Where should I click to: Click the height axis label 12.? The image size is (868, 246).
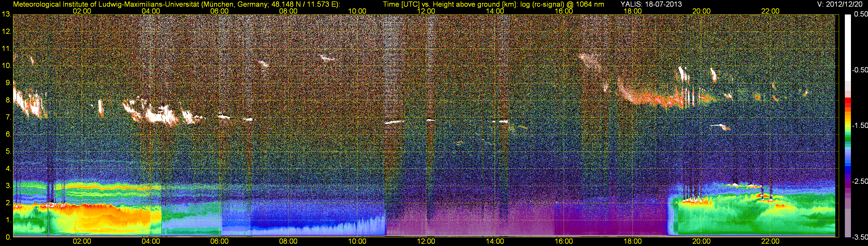click(x=6, y=32)
